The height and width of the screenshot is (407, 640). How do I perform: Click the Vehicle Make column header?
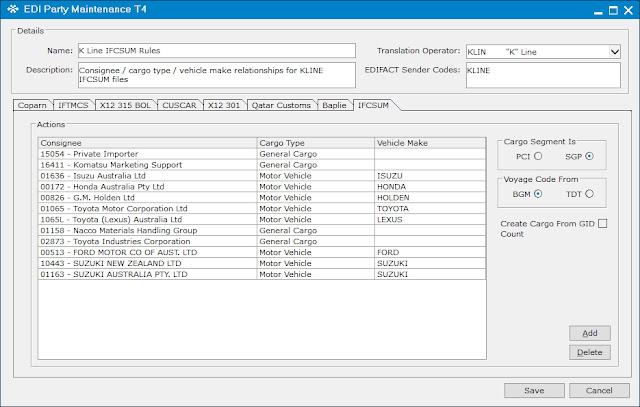430,143
